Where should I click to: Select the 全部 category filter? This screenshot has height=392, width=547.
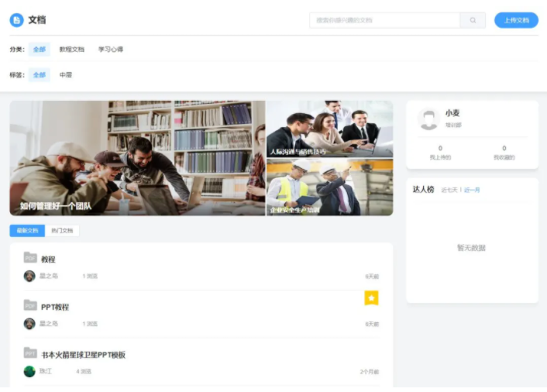40,50
